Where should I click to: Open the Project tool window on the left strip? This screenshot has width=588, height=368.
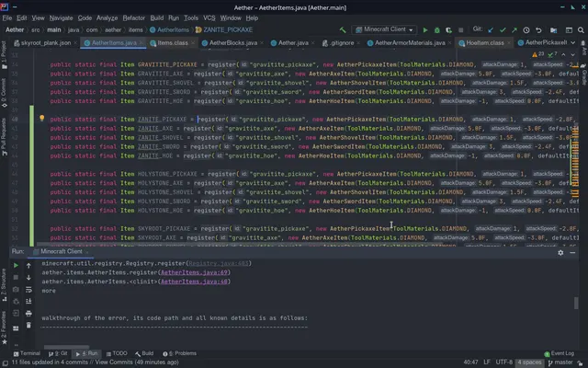click(x=4, y=55)
